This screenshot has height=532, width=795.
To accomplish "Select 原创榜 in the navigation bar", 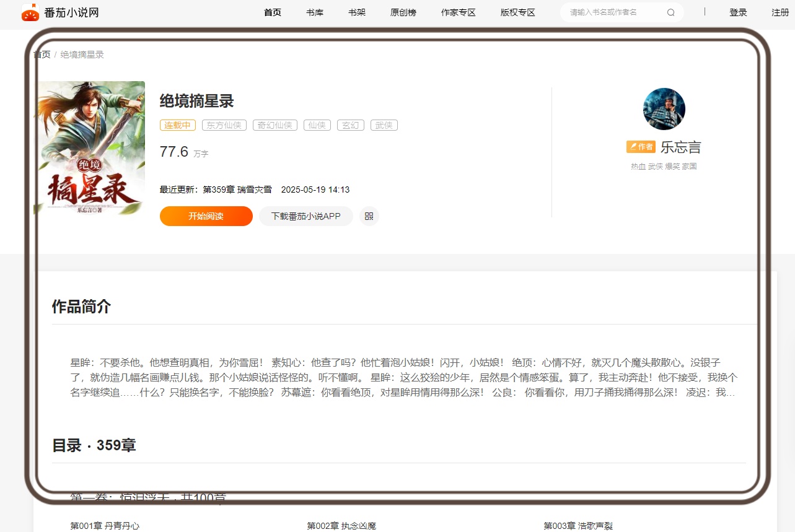I will tap(403, 12).
